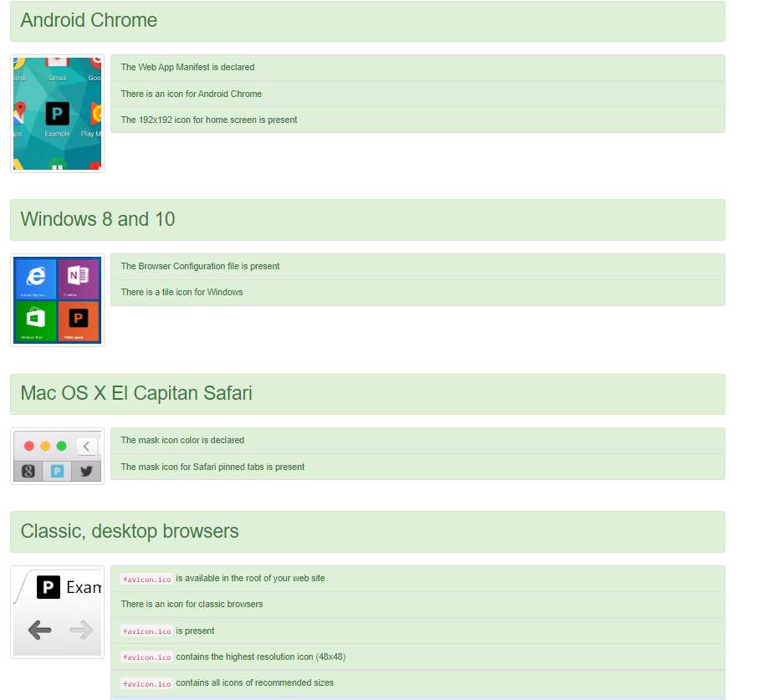Click the Google pinned tab icon in Safari preview

pyautogui.click(x=28, y=471)
